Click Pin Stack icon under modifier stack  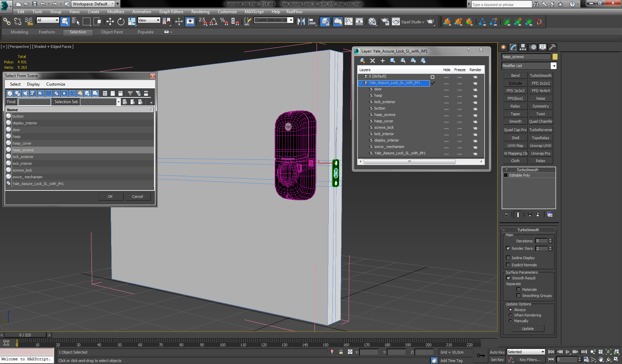[506, 214]
